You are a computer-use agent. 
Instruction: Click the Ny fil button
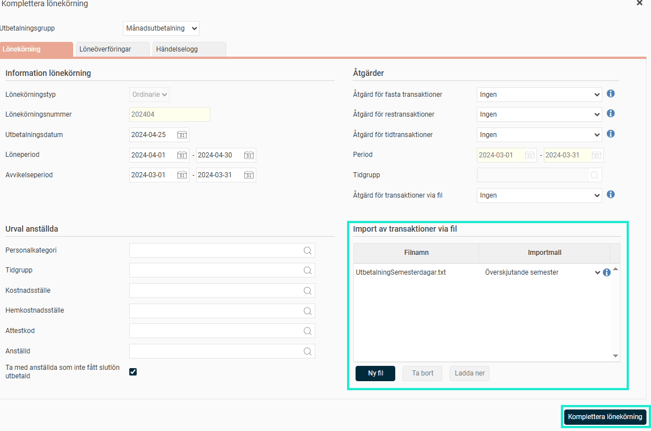pos(375,373)
